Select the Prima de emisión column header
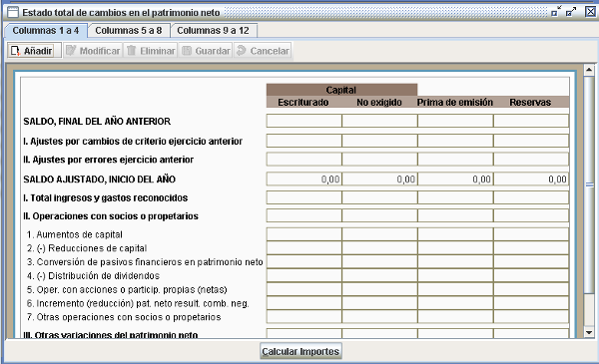599x364 pixels. pos(455,103)
